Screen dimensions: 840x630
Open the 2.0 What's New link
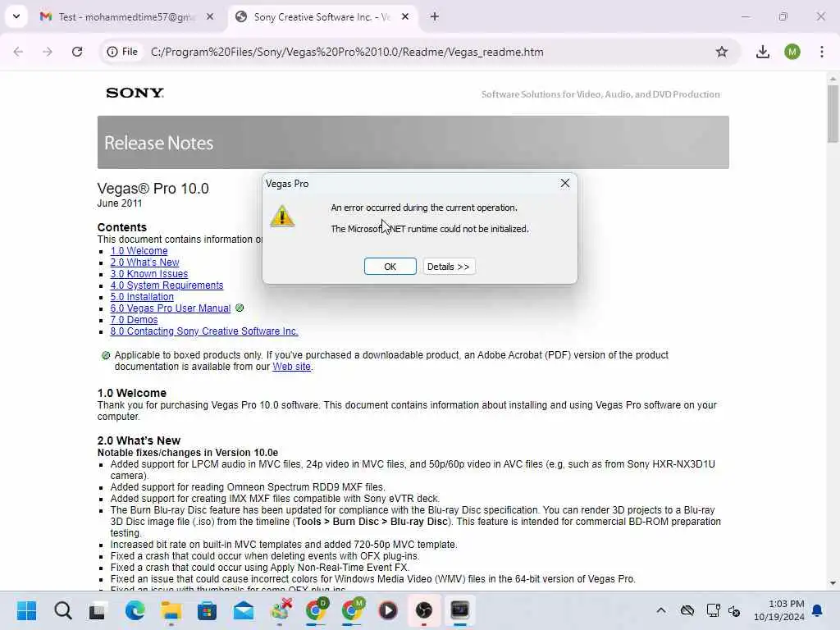click(x=144, y=262)
